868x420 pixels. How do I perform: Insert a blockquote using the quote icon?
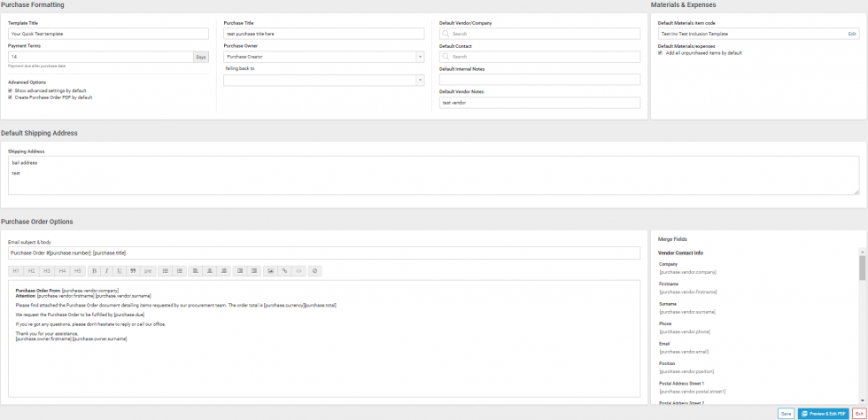[134, 270]
